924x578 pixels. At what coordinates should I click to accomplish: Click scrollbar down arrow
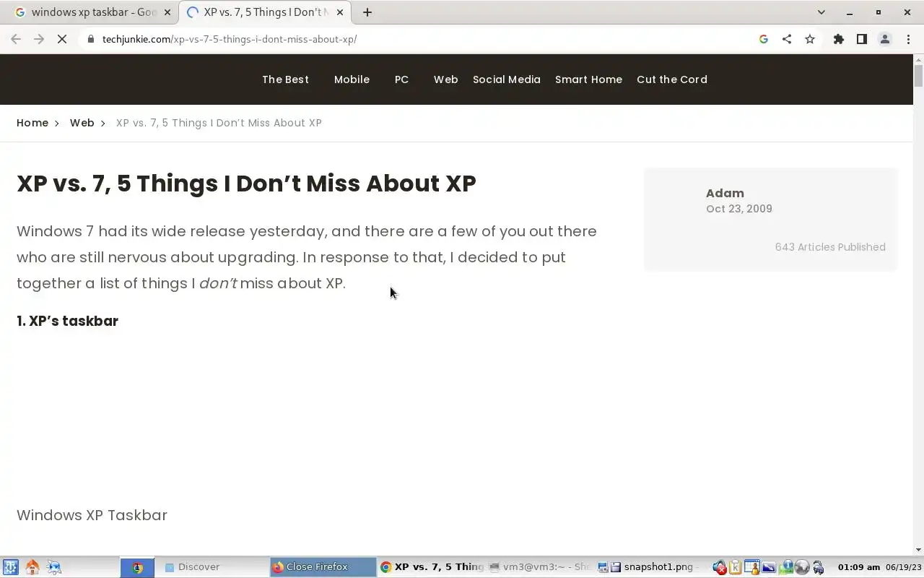coord(918,551)
